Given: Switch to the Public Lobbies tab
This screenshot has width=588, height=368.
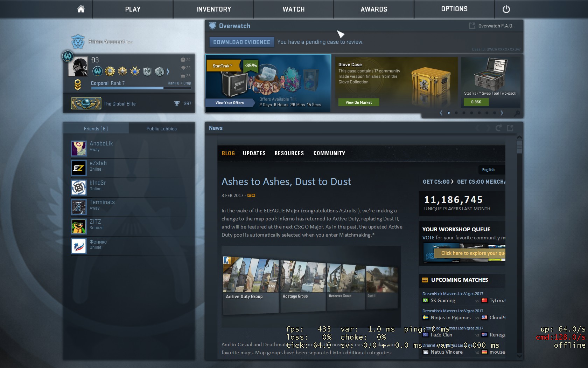Looking at the screenshot, I should [x=162, y=129].
